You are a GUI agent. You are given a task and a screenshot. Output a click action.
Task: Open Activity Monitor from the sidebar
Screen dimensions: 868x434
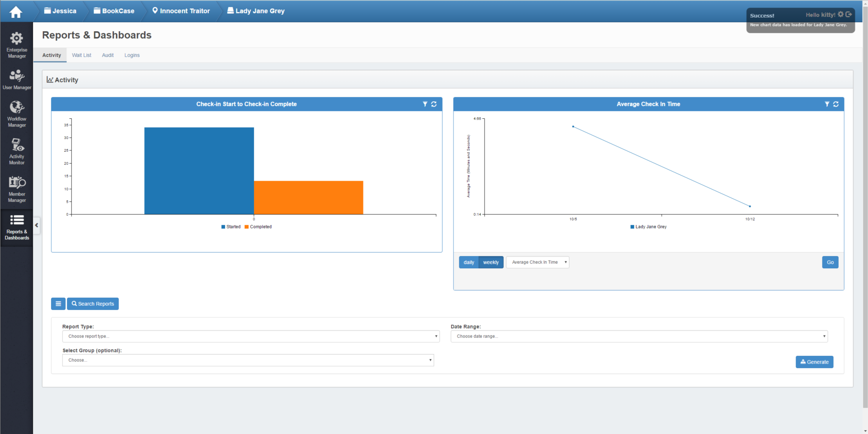coord(17,151)
